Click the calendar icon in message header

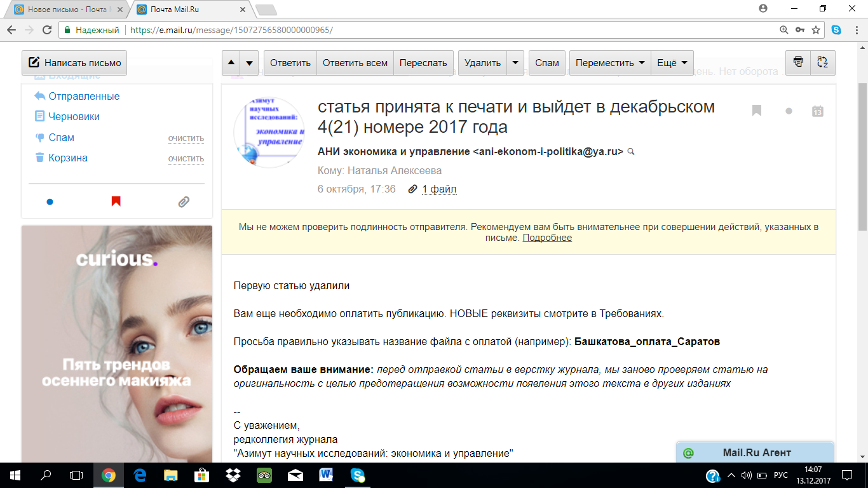[818, 111]
